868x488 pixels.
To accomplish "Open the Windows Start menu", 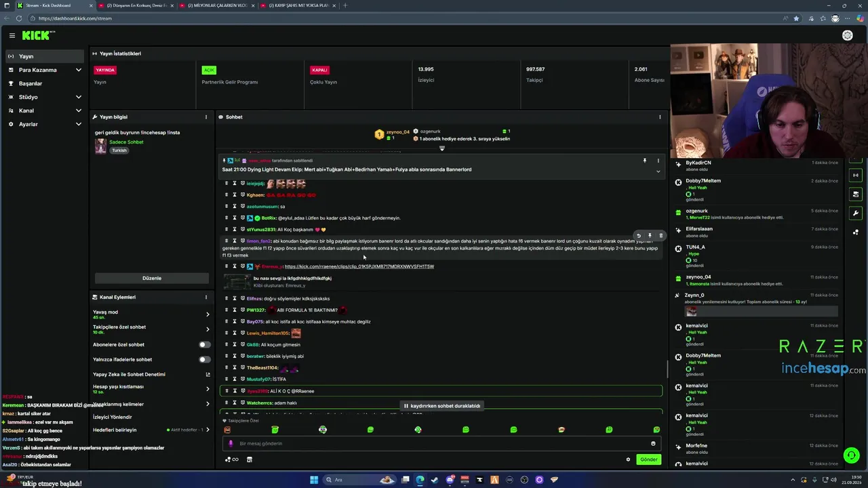I will pyautogui.click(x=314, y=480).
